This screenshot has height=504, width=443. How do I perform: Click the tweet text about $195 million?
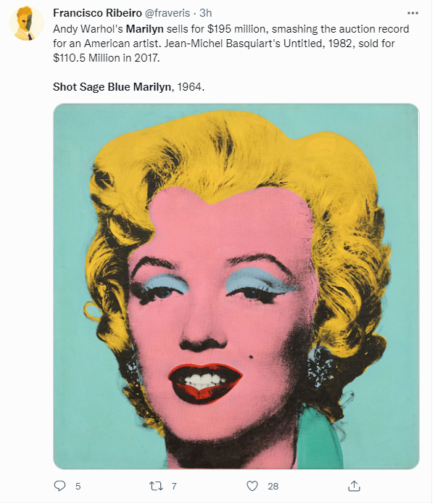231,44
